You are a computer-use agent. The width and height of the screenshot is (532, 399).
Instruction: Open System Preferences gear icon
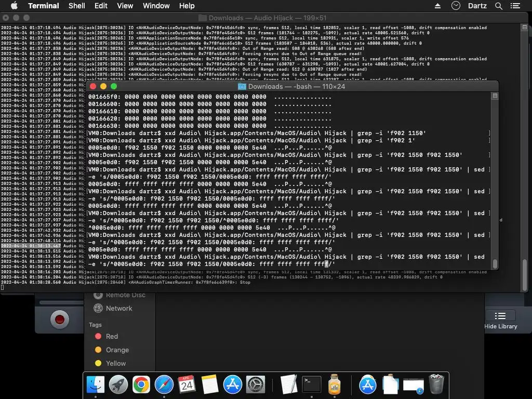[x=256, y=385]
